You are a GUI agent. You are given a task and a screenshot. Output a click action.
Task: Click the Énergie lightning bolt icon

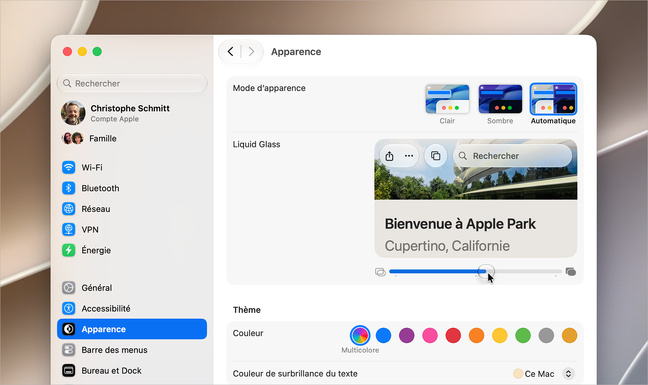[69, 250]
